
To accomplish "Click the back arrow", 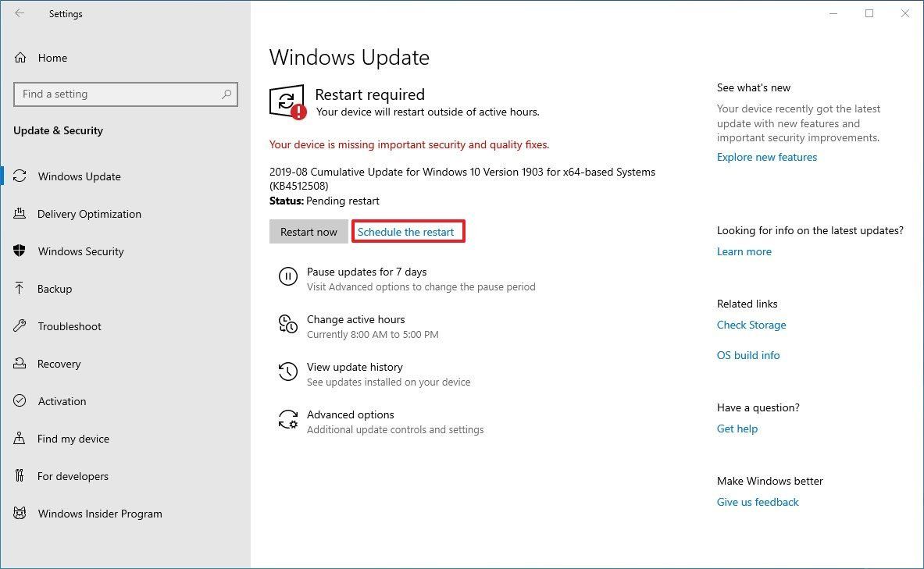I will (x=19, y=13).
